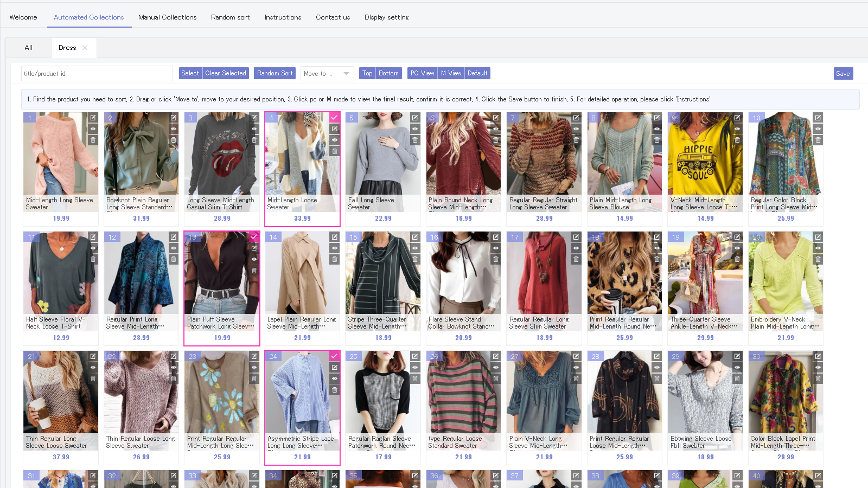Click trash icon on Embroidery V-Neck product

coord(818,259)
